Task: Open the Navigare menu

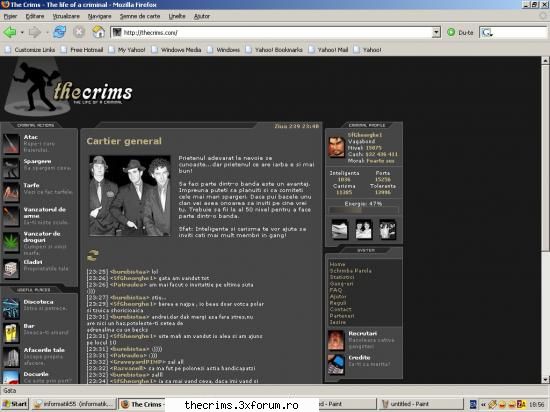Action: point(100,16)
